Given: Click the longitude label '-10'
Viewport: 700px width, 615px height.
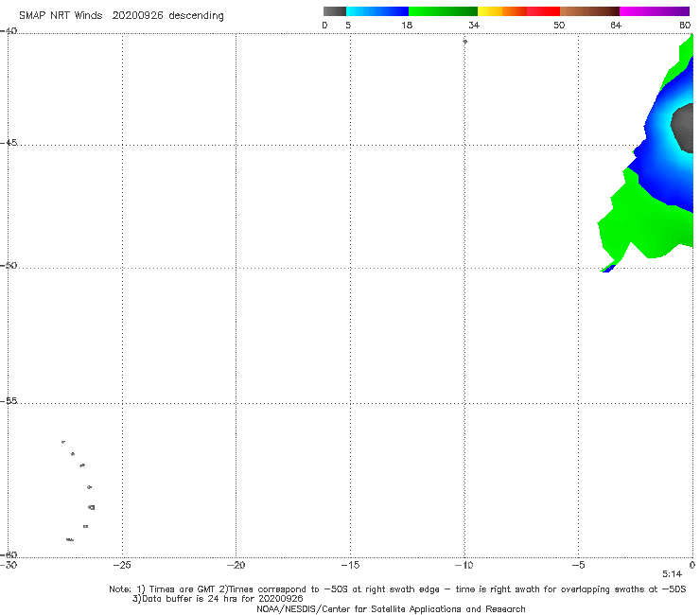Looking at the screenshot, I should 464,566.
